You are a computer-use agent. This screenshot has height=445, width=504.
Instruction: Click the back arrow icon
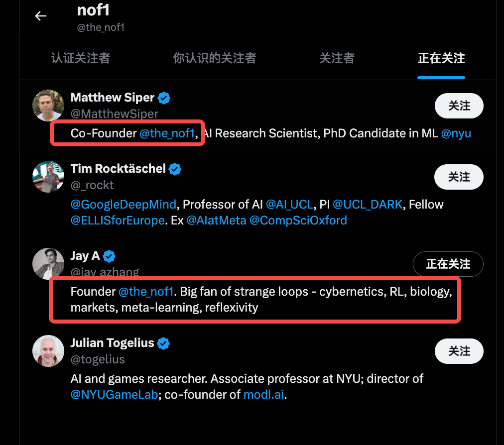click(40, 16)
